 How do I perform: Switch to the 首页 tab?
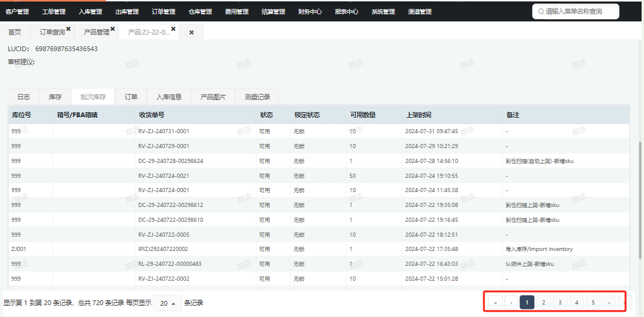[x=15, y=33]
